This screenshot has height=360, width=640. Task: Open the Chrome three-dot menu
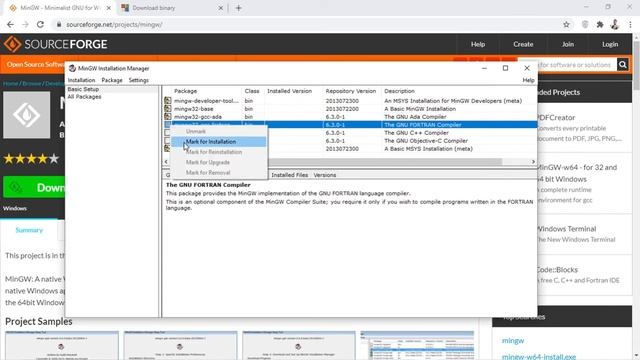click(630, 24)
